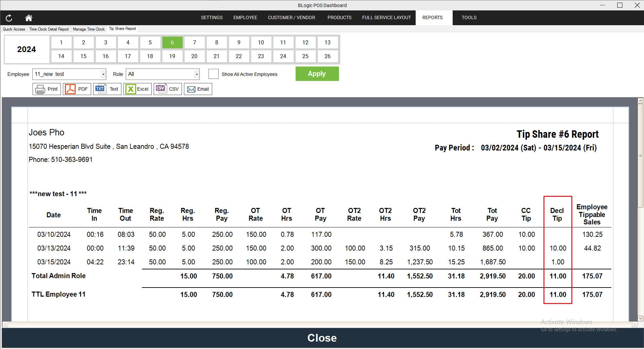644x349 pixels.
Task: Email the Tip Share report
Action: pos(198,89)
